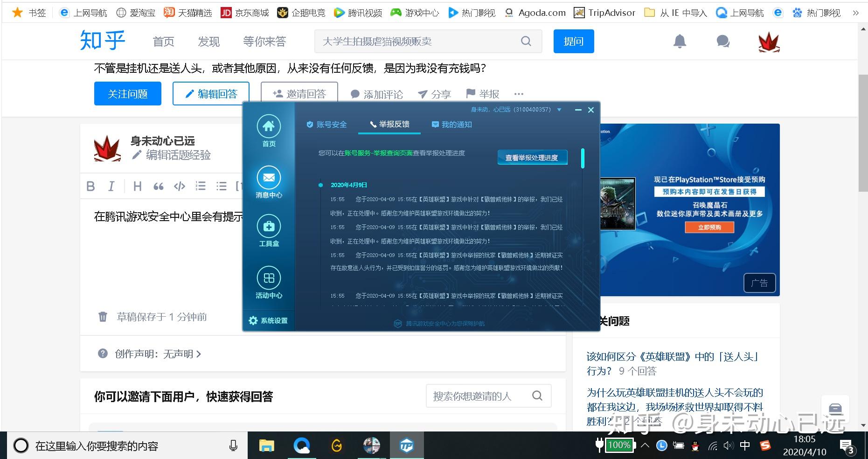This screenshot has width=868, height=459.
Task: Insert a code block in the answer editor
Action: (x=180, y=186)
